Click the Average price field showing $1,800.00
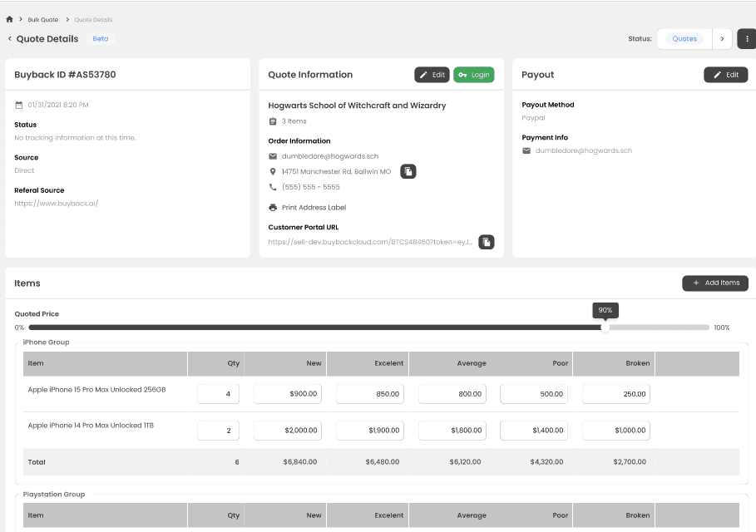Screen dimensions: 756x532 point(452,431)
